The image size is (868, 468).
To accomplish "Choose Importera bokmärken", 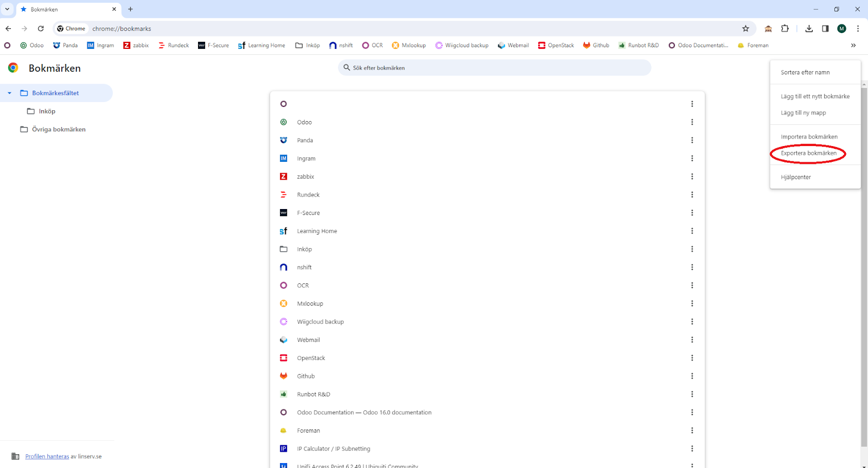I will [x=815, y=137].
